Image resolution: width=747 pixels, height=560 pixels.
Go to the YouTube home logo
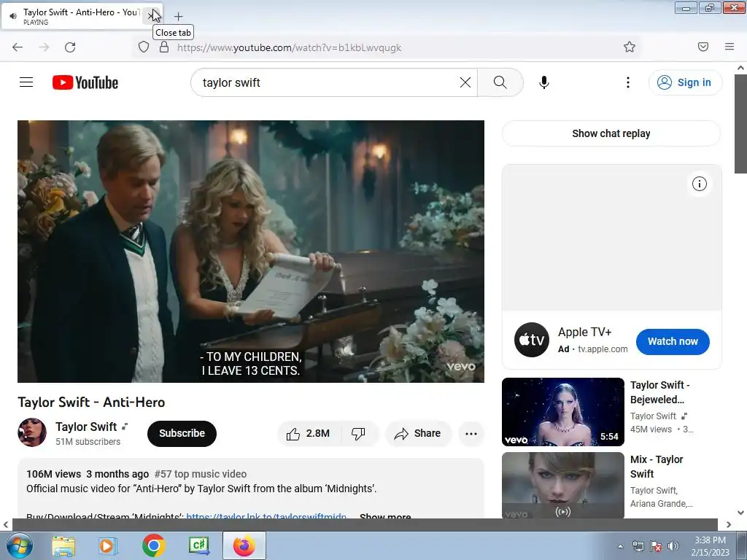click(x=85, y=82)
